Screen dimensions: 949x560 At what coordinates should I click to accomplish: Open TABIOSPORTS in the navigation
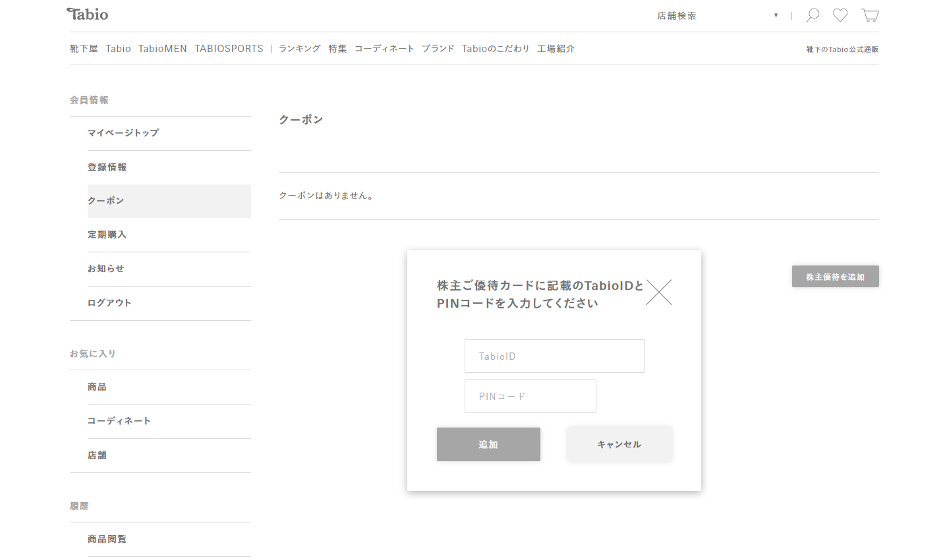tap(229, 49)
